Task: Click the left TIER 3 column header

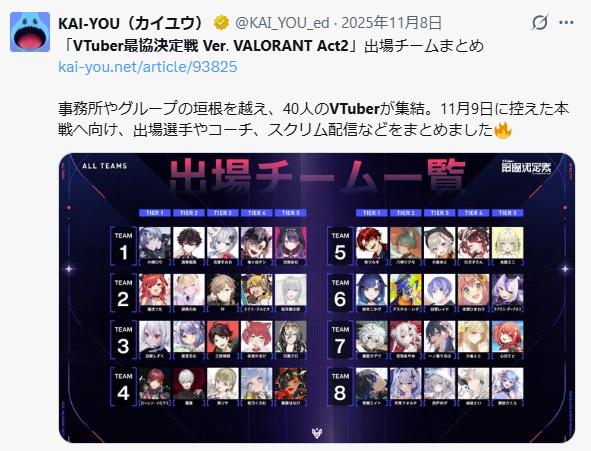Action: [223, 213]
